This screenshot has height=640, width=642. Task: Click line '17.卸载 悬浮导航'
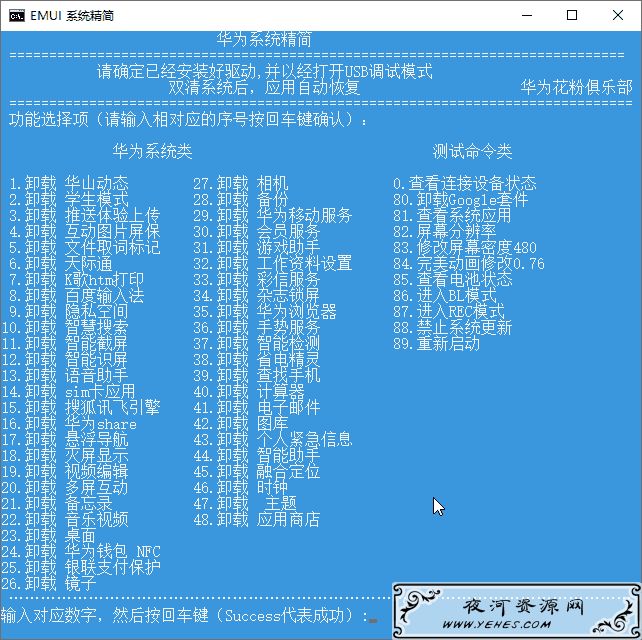(65, 439)
